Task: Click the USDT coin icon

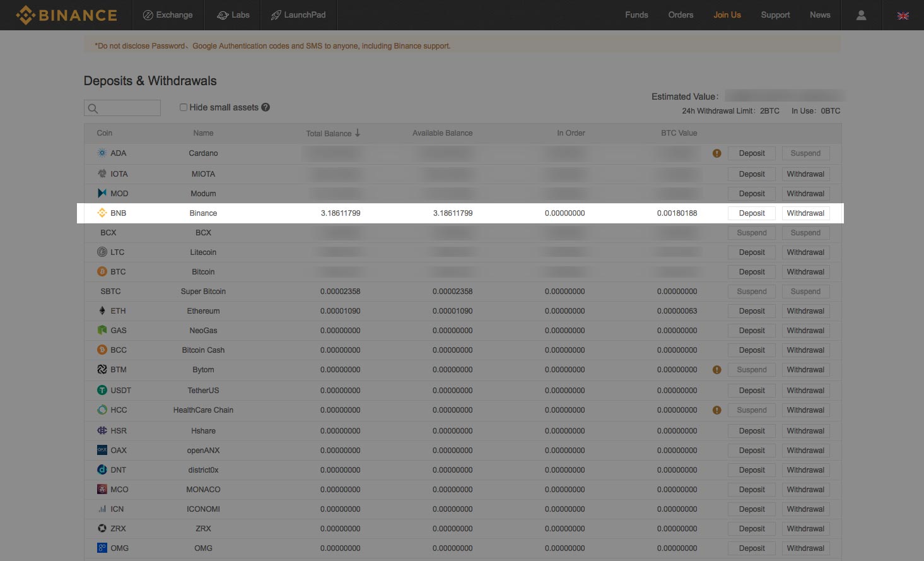Action: click(x=102, y=390)
